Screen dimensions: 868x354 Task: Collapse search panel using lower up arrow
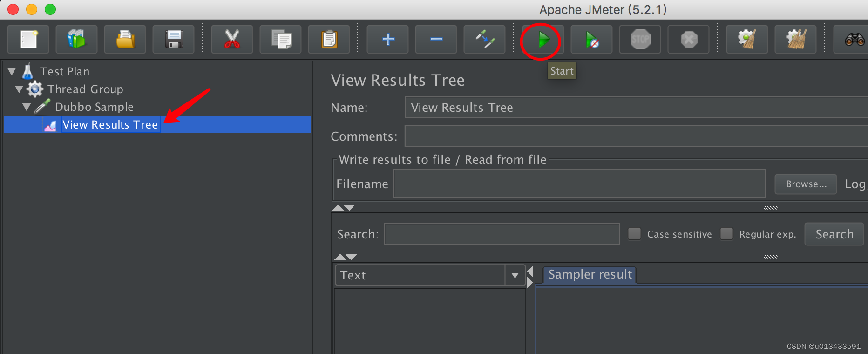tap(340, 257)
